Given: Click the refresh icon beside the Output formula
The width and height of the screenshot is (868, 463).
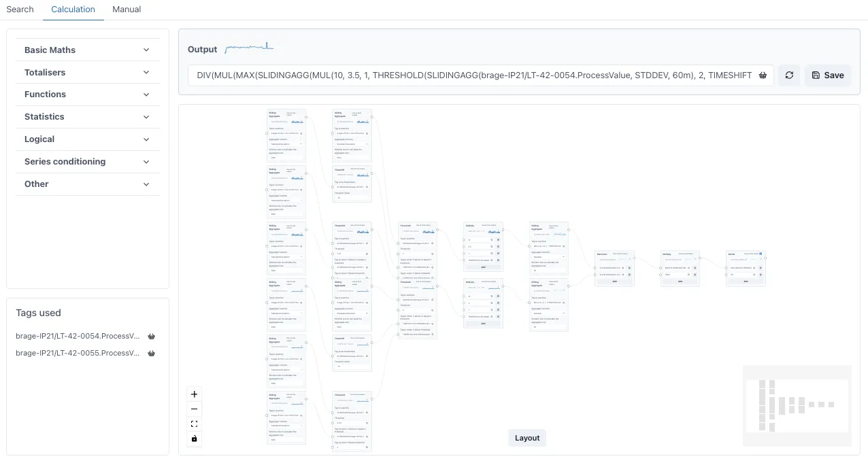Looking at the screenshot, I should point(789,75).
